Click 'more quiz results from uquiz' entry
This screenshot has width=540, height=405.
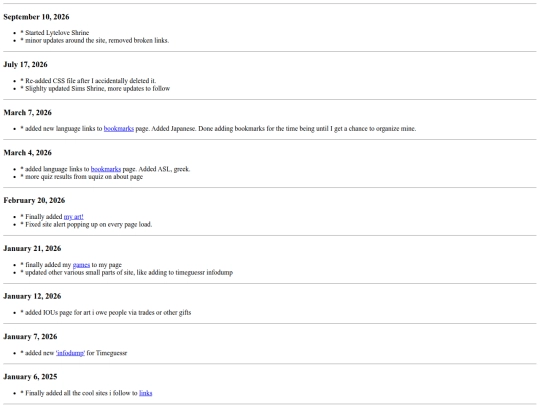pyautogui.click(x=82, y=177)
